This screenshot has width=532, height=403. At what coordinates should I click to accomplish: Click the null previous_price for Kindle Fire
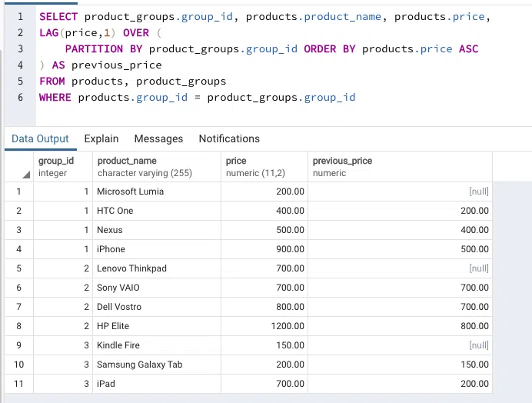[401, 345]
